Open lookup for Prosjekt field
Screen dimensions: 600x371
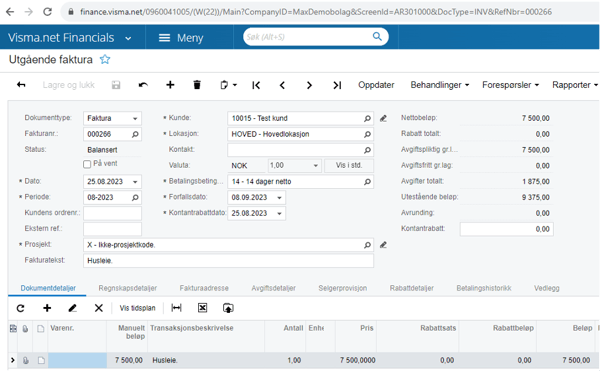coord(367,245)
